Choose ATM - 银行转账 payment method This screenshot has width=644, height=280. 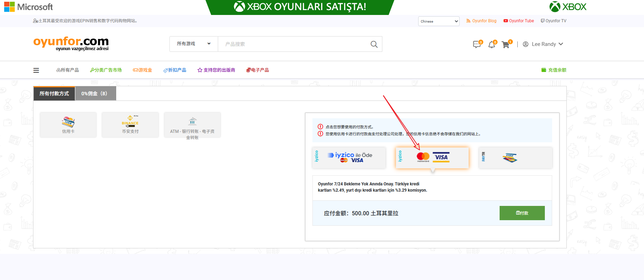[x=192, y=125]
